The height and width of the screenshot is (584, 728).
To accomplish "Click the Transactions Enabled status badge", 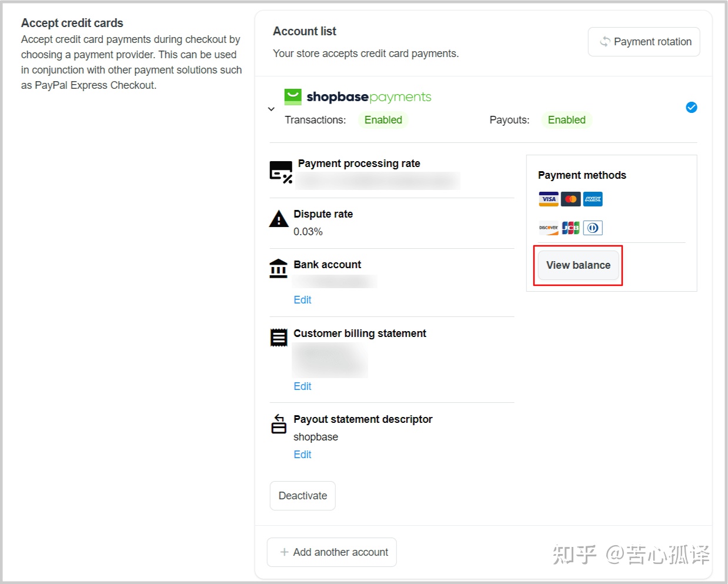I will click(x=383, y=120).
